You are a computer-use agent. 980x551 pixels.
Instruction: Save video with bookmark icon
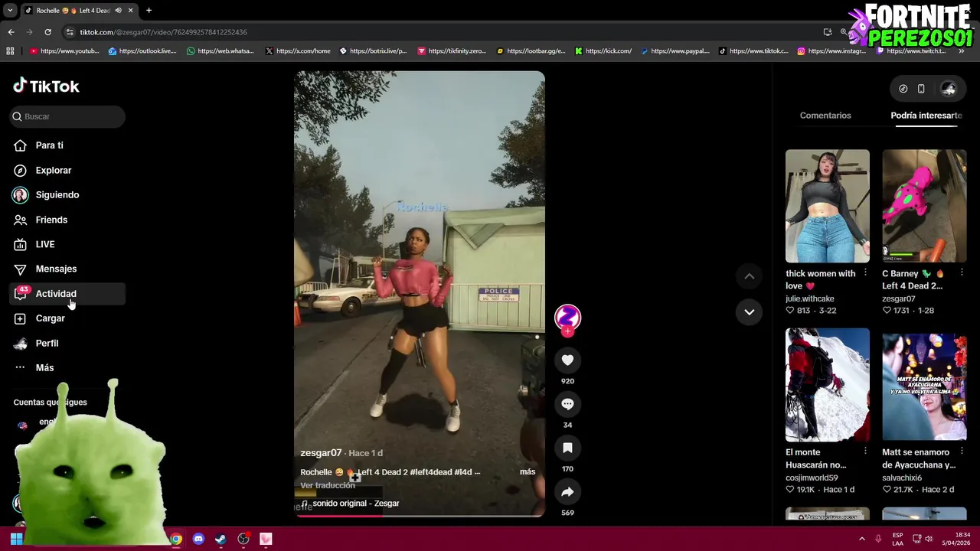pos(567,448)
